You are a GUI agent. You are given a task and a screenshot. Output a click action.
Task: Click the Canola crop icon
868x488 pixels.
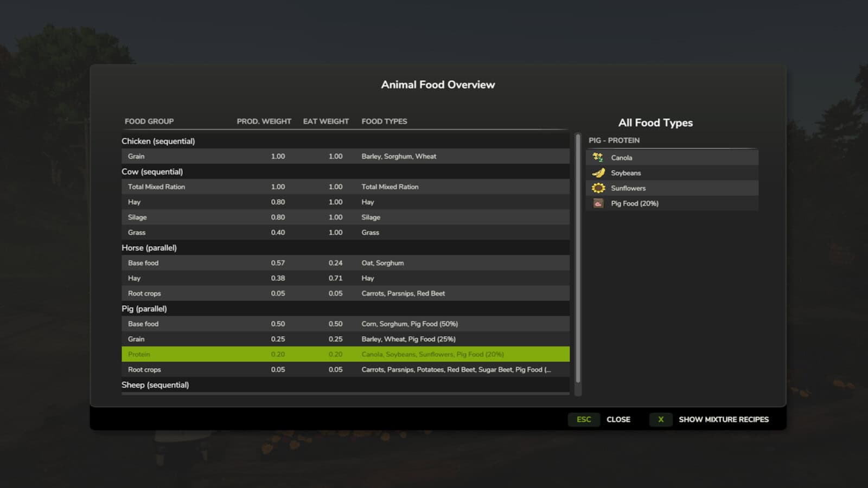click(x=598, y=157)
